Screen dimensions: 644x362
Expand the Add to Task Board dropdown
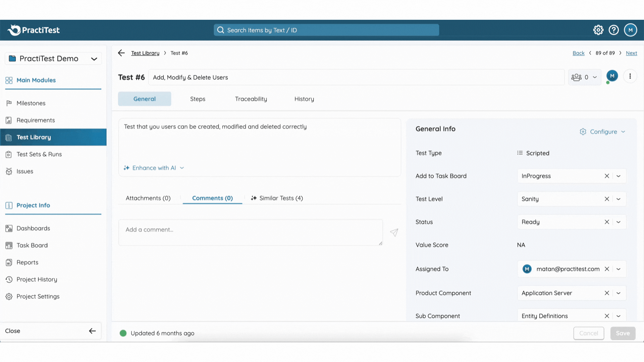click(x=619, y=176)
